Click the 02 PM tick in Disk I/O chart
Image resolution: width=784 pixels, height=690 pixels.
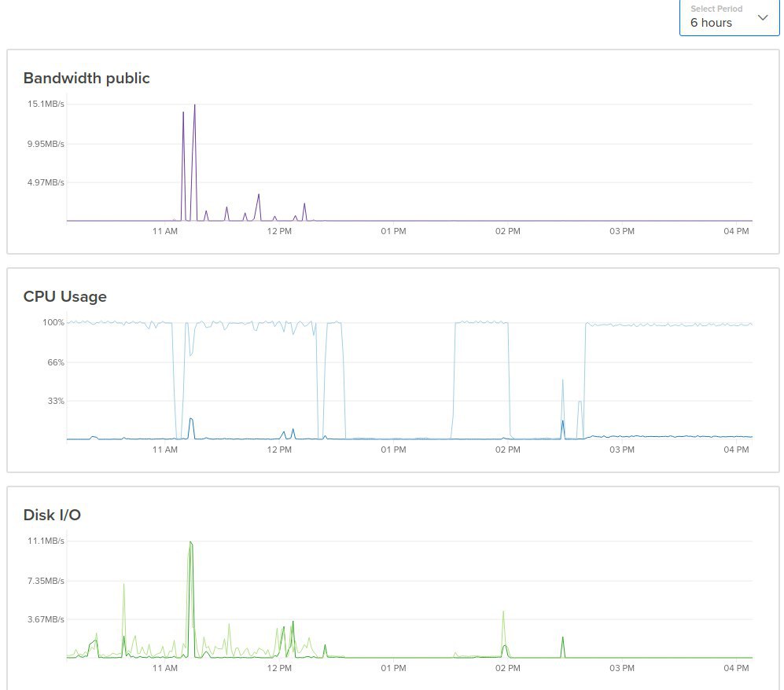coord(508,668)
